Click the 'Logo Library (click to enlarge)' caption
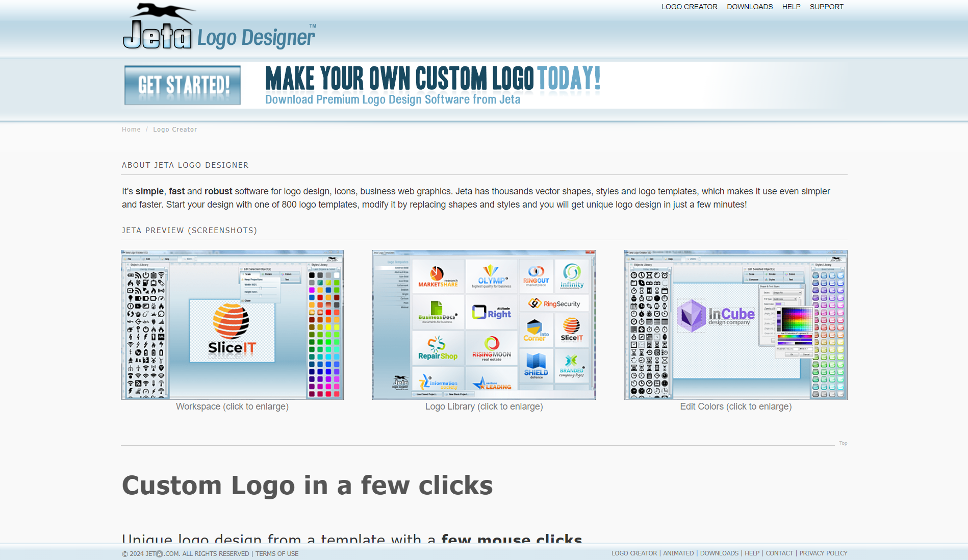The height and width of the screenshot is (560, 968). tap(484, 406)
